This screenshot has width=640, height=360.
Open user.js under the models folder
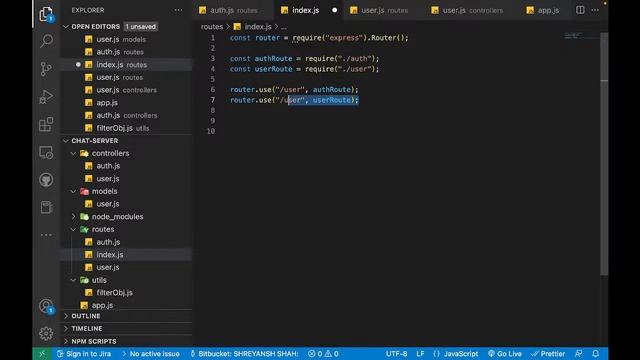[x=126, y=204]
